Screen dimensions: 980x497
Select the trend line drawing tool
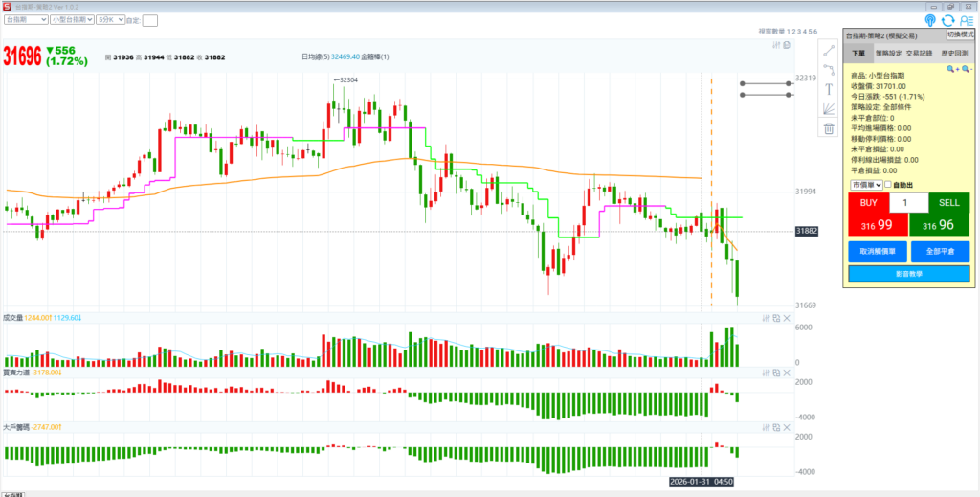click(829, 50)
